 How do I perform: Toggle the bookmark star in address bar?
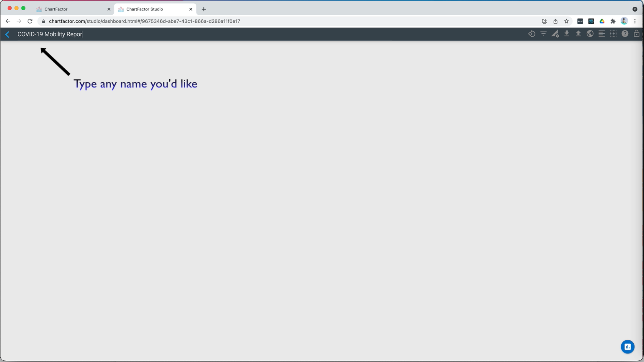566,21
